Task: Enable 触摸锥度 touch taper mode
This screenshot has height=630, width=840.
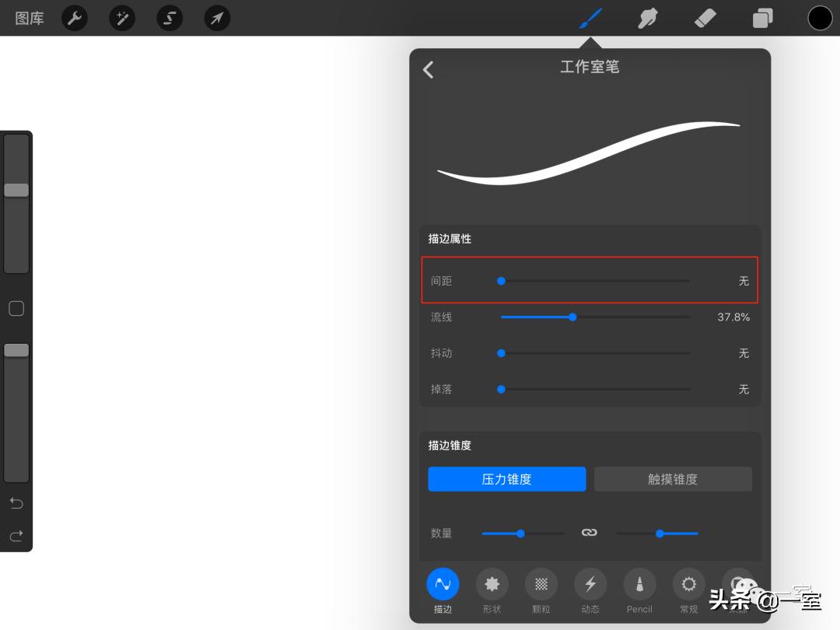Action: (673, 478)
